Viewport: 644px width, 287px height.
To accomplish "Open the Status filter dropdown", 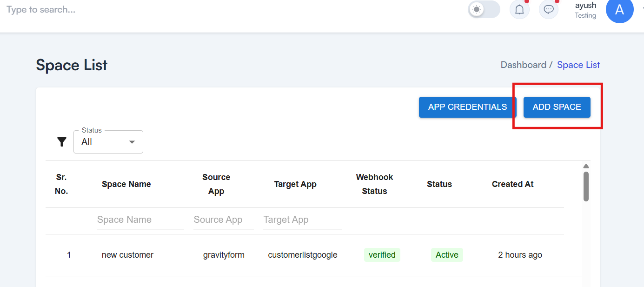I will click(x=108, y=142).
